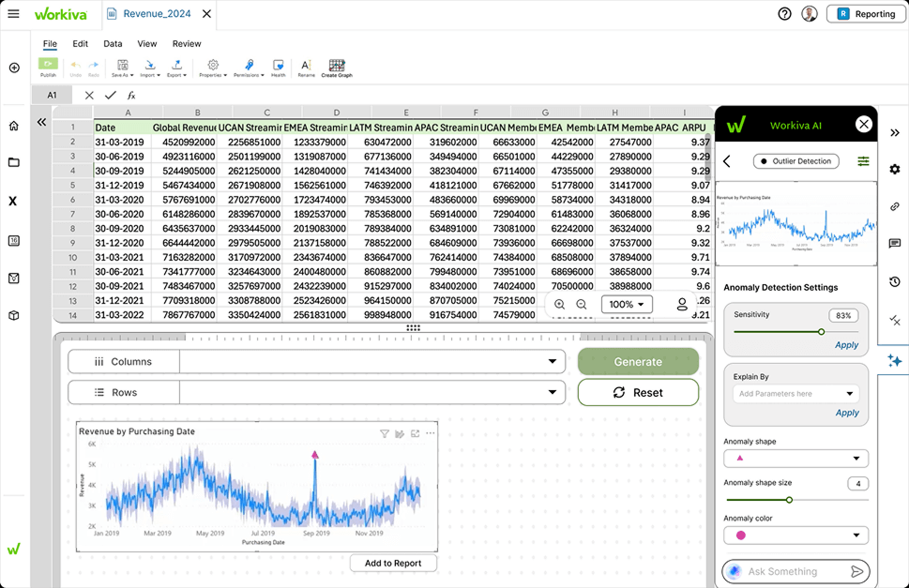Click the add plus circle icon
This screenshot has width=909, height=588.
click(14, 68)
